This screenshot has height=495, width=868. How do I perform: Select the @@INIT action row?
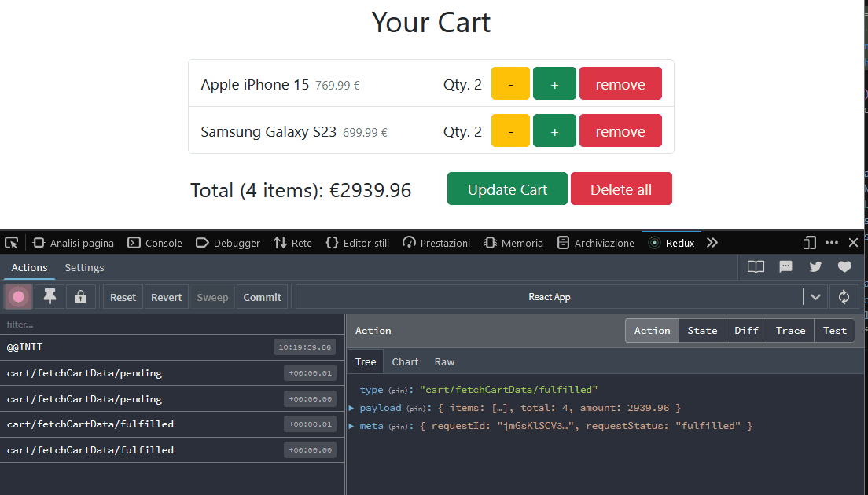(172, 347)
